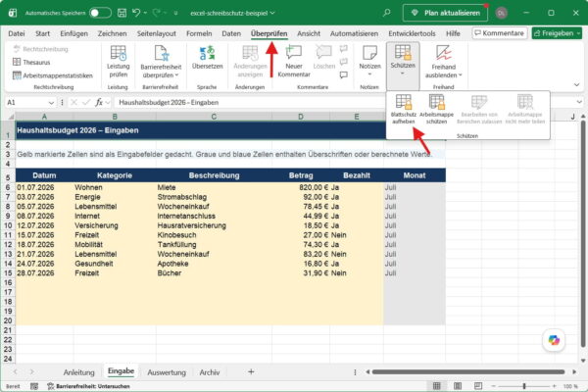Screen dimensions: 588x392
Task: Click Plan aktualisieren button
Action: pos(445,13)
